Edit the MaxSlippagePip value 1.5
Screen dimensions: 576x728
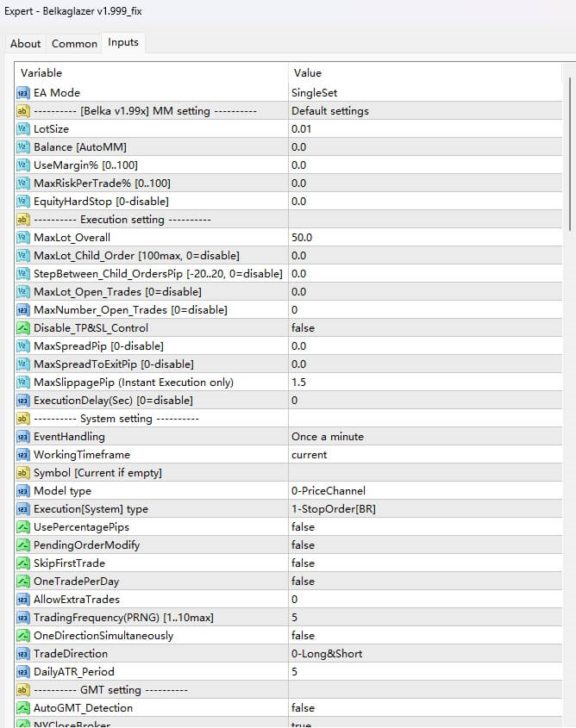point(299,382)
